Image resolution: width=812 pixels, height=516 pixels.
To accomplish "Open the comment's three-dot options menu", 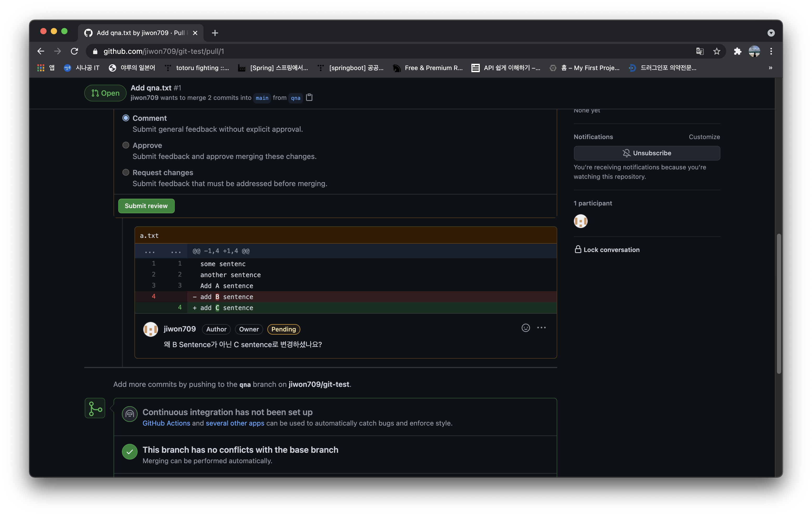I will pyautogui.click(x=542, y=328).
